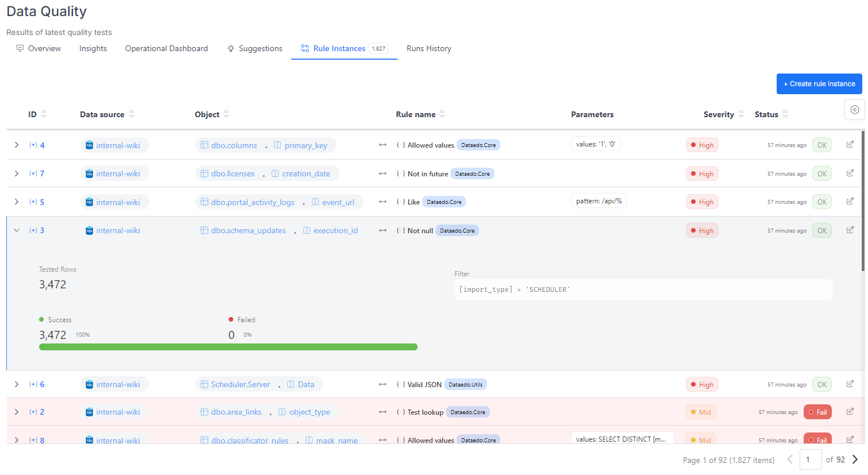Edit rule instance 7 pencil icon

click(x=850, y=173)
